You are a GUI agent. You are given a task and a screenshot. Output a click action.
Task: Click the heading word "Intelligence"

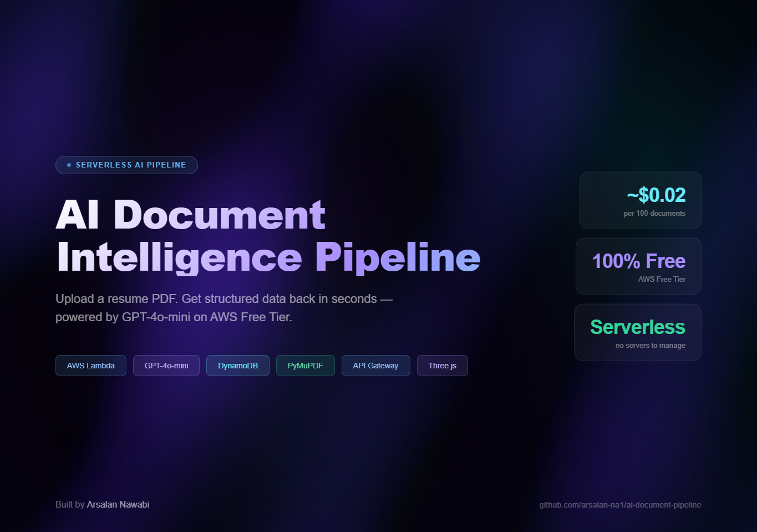point(180,258)
